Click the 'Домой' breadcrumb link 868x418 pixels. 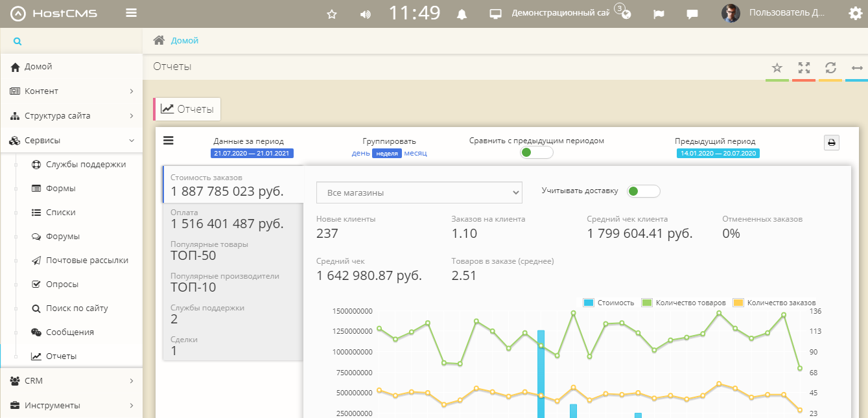click(x=185, y=40)
